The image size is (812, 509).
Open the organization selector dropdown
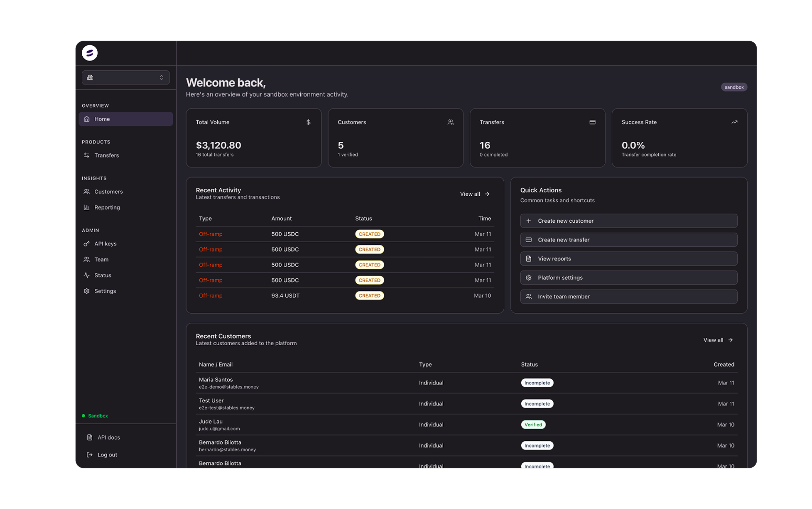[125, 77]
